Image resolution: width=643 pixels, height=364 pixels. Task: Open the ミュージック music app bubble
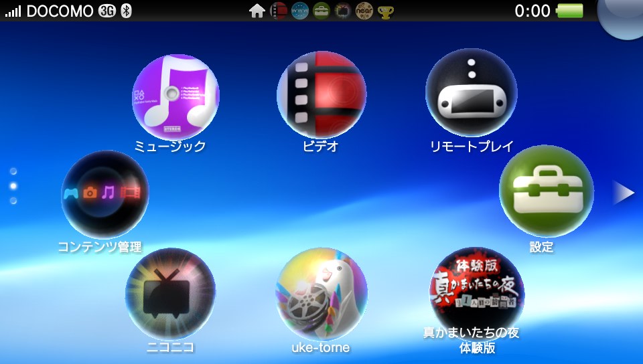pyautogui.click(x=175, y=96)
